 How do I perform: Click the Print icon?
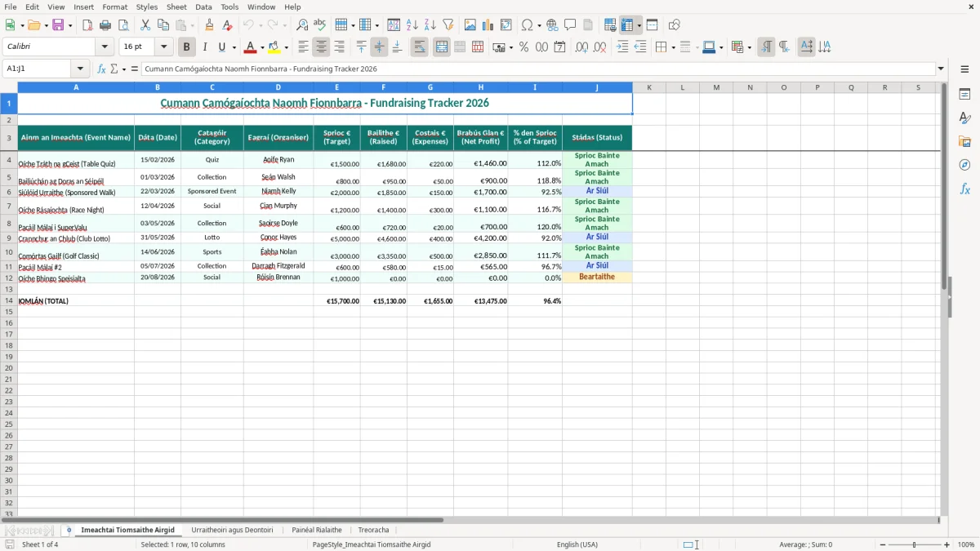pos(105,25)
